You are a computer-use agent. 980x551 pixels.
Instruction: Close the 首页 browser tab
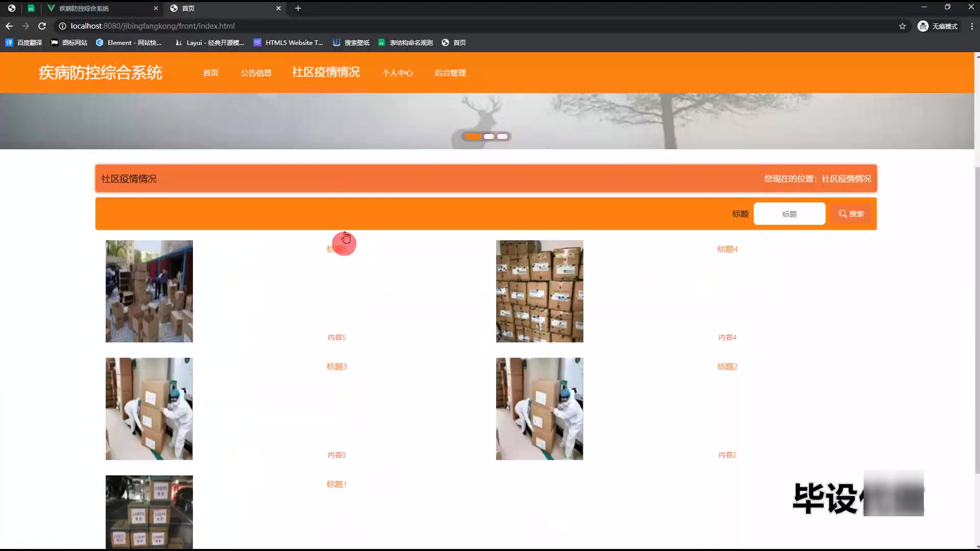tap(279, 8)
